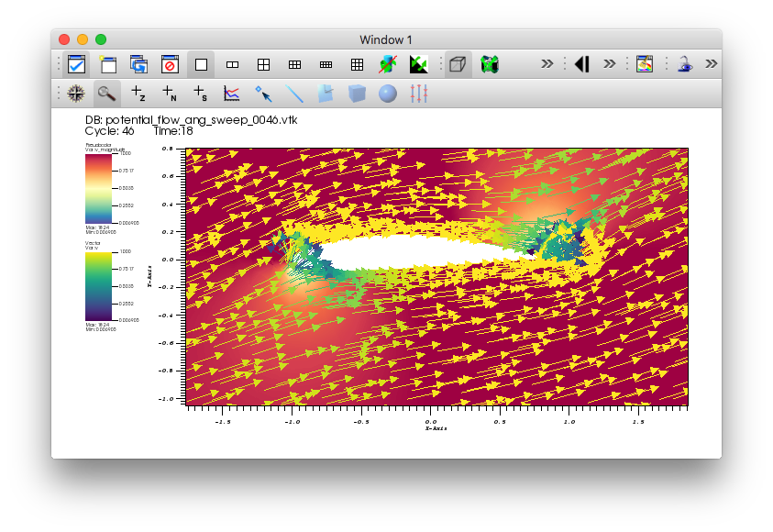Click the Vector legend color bar

(x=98, y=286)
